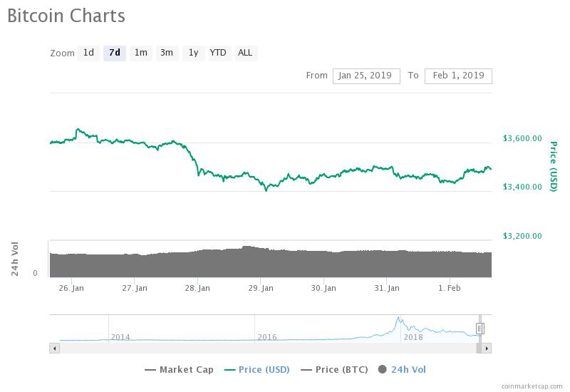570x392 pixels.
Task: Select the ALL zoom range
Action: pyautogui.click(x=245, y=53)
